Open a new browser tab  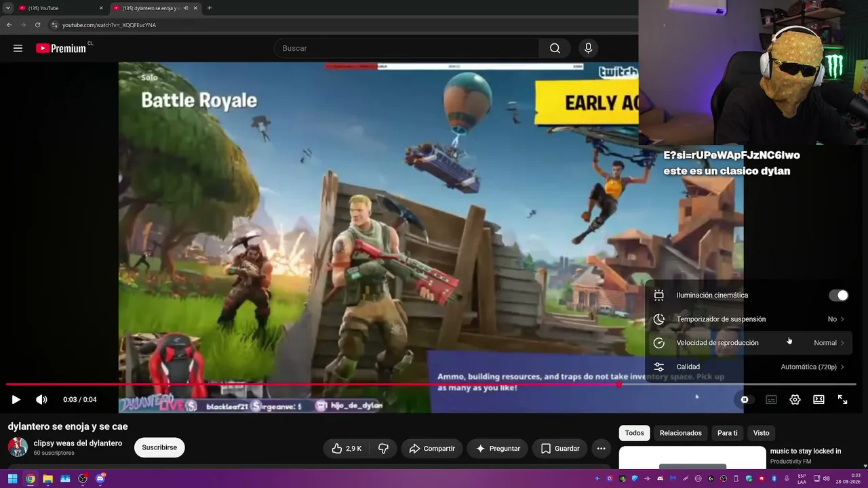[x=210, y=8]
